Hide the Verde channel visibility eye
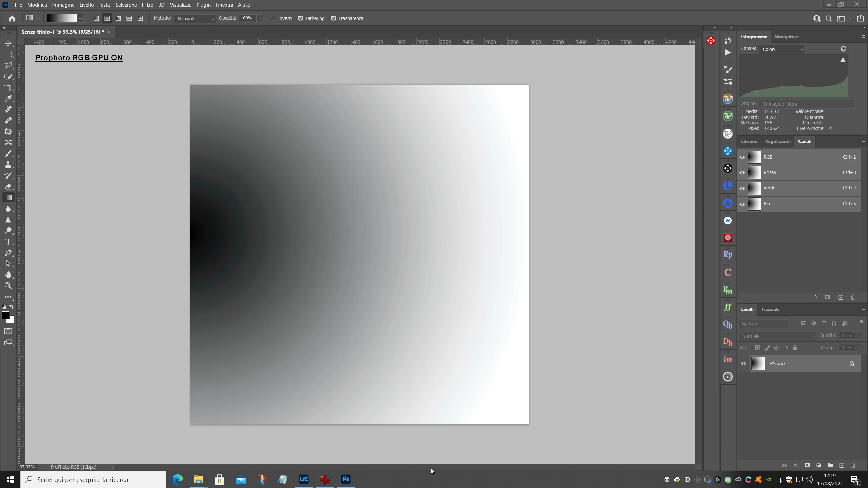This screenshot has height=488, width=868. point(742,188)
